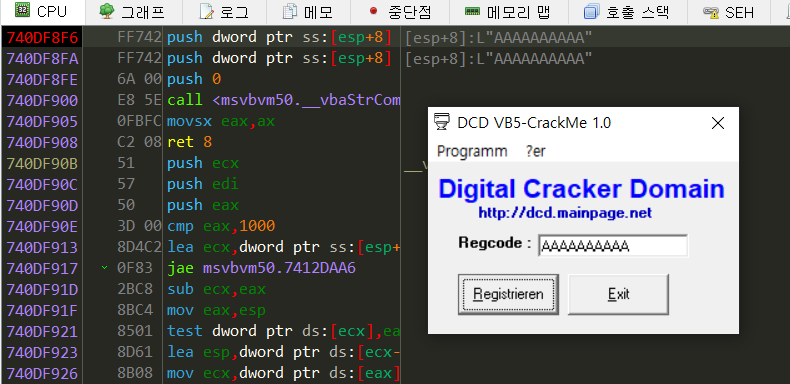The image size is (790, 384).
Task: Click the SEH warning key icon
Action: click(x=711, y=12)
